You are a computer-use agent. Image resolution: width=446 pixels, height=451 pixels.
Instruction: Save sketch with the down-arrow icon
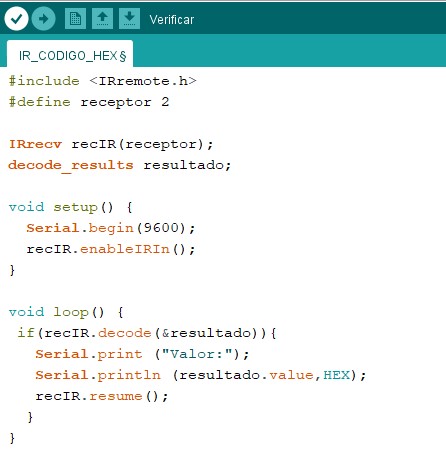(129, 19)
